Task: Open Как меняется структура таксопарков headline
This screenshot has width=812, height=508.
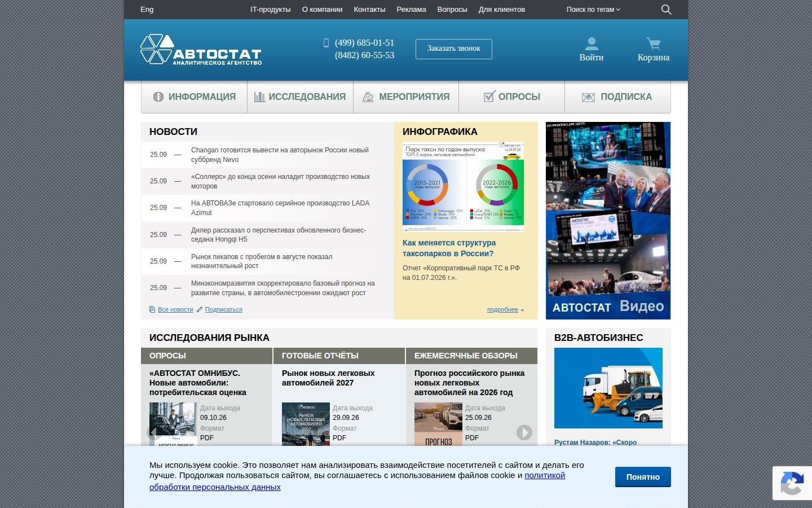Action: pyautogui.click(x=449, y=248)
